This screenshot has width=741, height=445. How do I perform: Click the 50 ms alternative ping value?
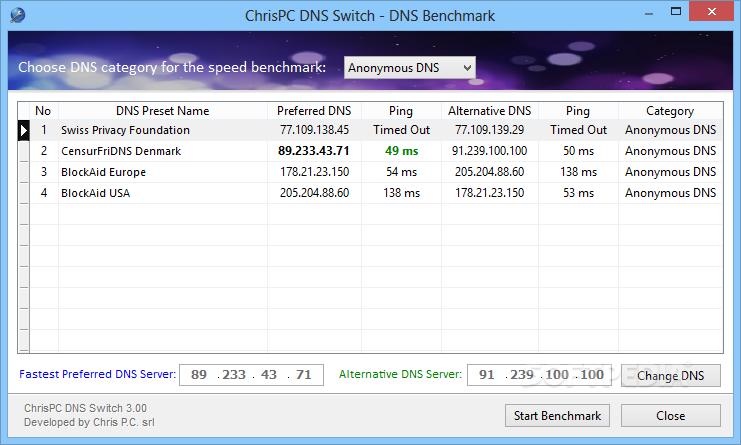tap(578, 151)
